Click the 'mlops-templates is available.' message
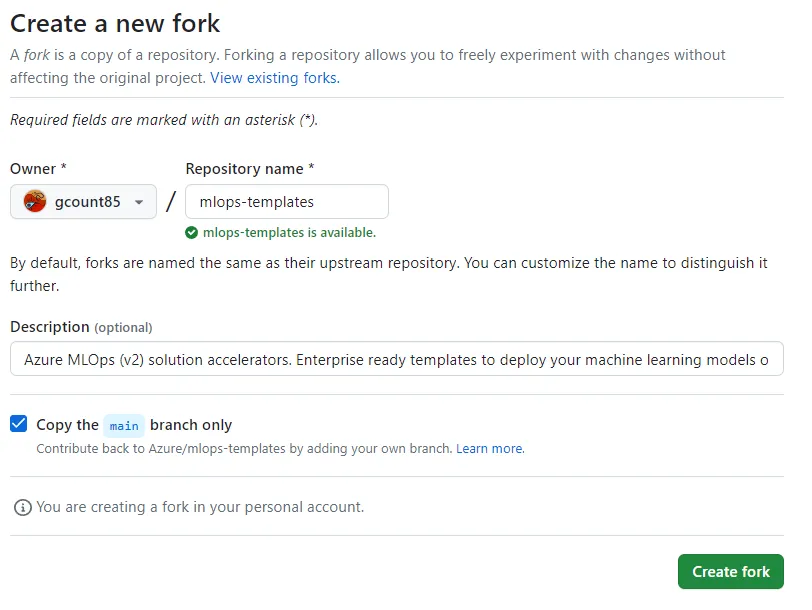This screenshot has height=610, width=812. 289,233
